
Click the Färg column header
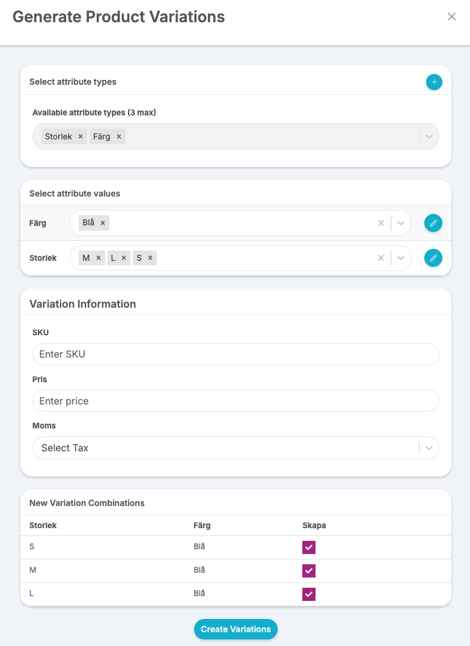pyautogui.click(x=202, y=525)
